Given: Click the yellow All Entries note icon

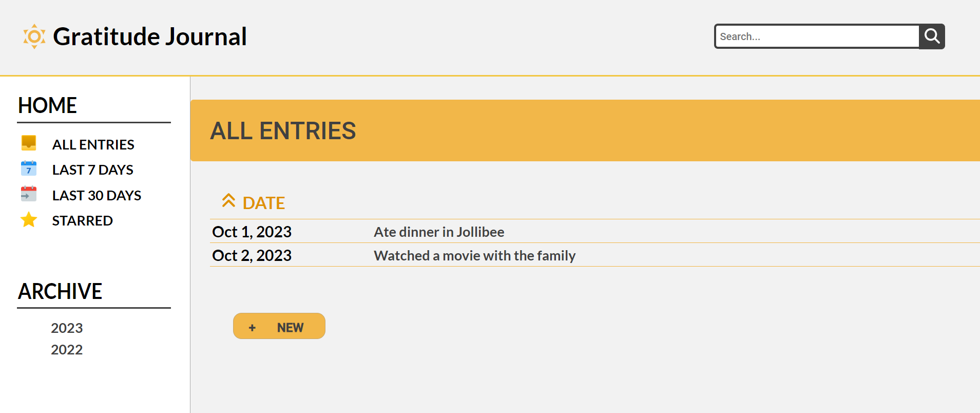Looking at the screenshot, I should click(29, 143).
